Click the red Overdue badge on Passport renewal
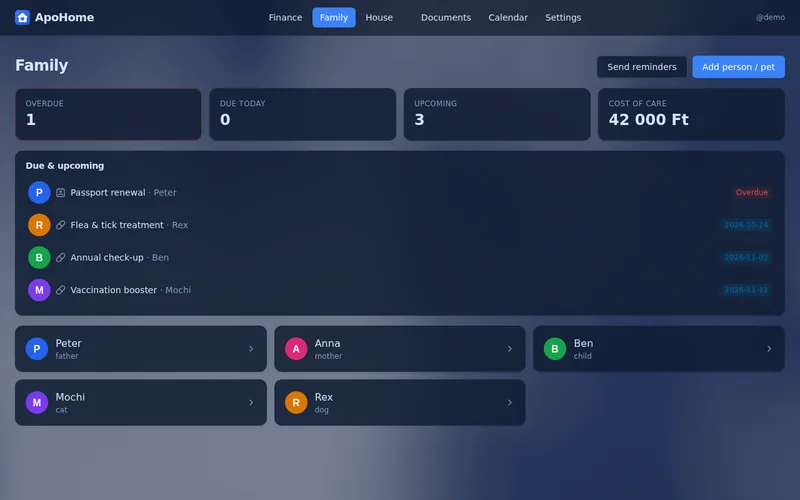 (752, 192)
